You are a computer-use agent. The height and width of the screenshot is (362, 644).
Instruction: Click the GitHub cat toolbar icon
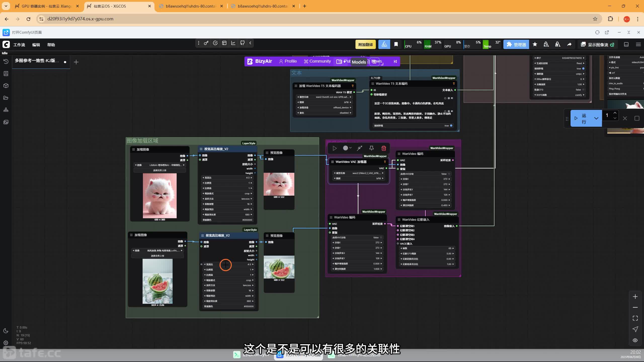click(x=242, y=43)
